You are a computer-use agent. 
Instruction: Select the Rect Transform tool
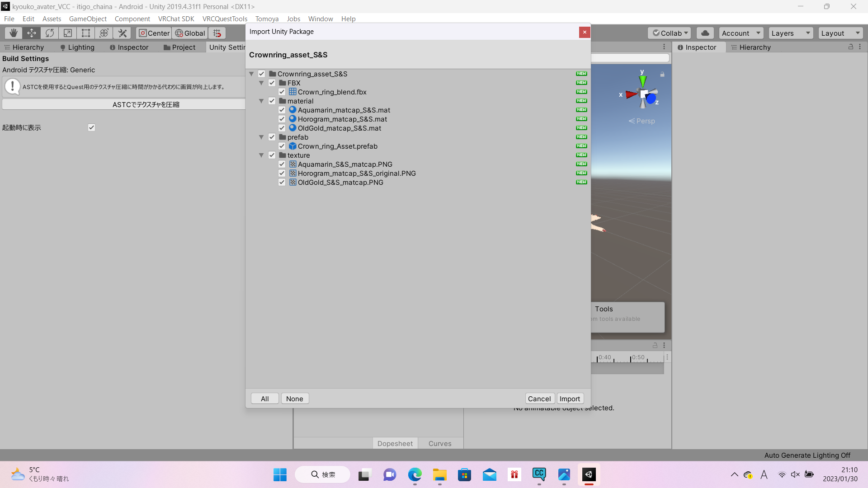click(86, 33)
